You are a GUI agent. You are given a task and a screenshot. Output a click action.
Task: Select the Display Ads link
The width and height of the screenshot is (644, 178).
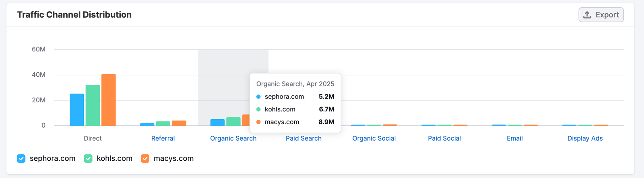(585, 138)
